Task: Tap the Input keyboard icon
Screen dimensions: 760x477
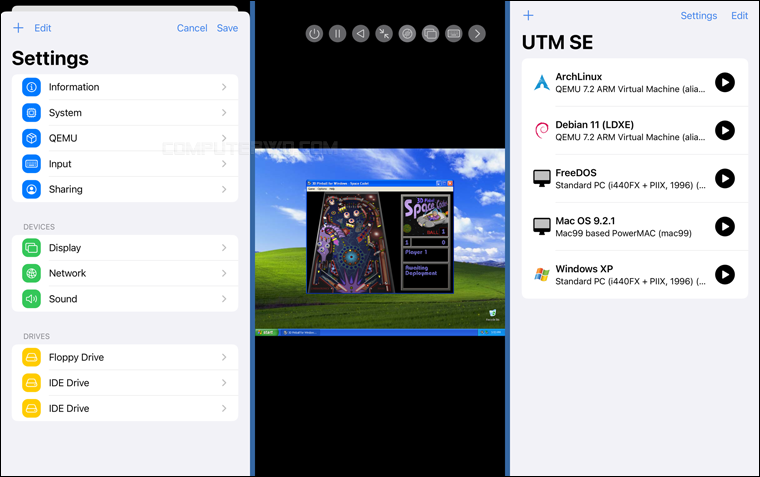Action: click(32, 164)
